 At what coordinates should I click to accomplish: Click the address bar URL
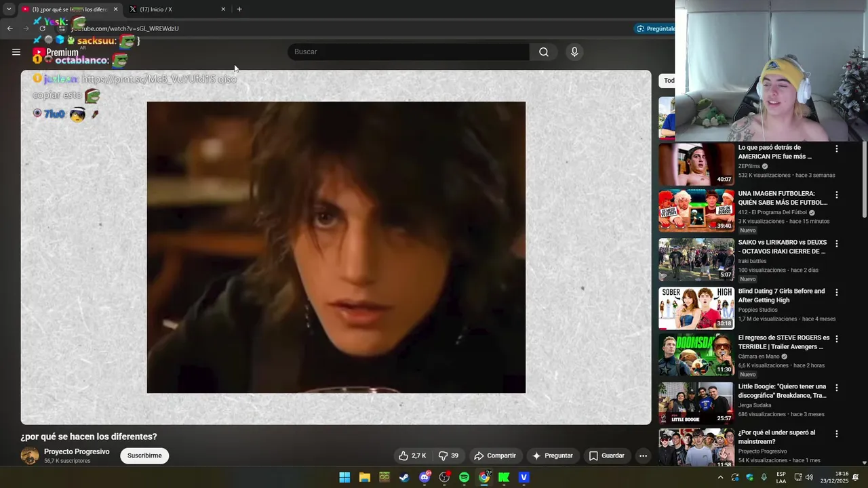(x=125, y=28)
